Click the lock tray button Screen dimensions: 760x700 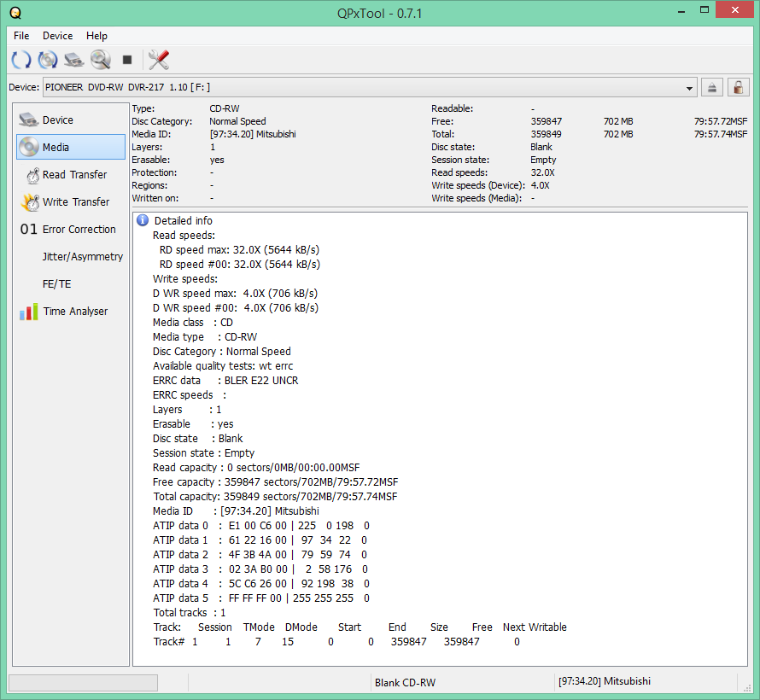tap(738, 88)
